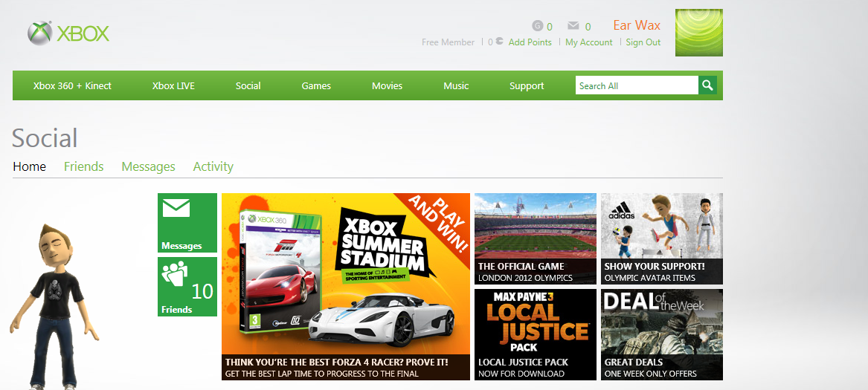Switch to the Messages tab
868x390 pixels.
(148, 166)
